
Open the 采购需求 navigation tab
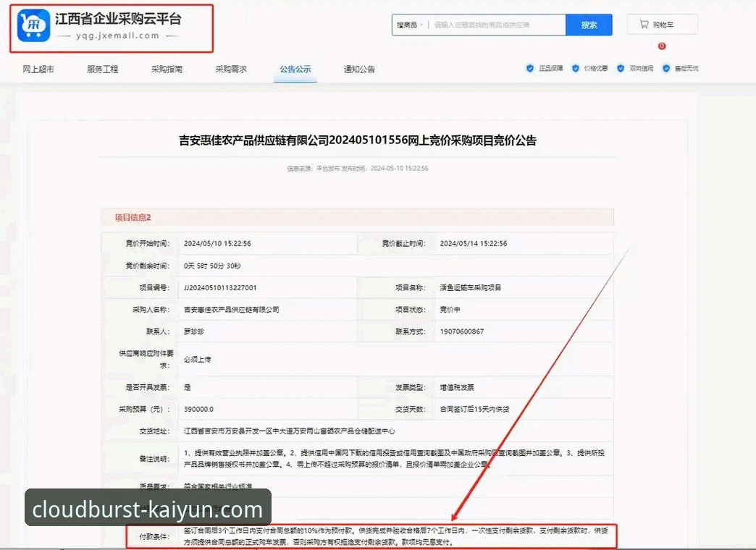pyautogui.click(x=230, y=69)
